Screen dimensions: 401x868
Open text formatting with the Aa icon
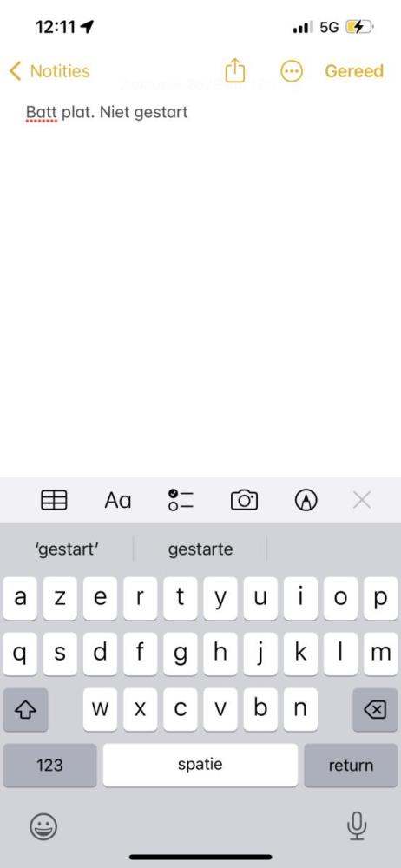click(x=118, y=501)
